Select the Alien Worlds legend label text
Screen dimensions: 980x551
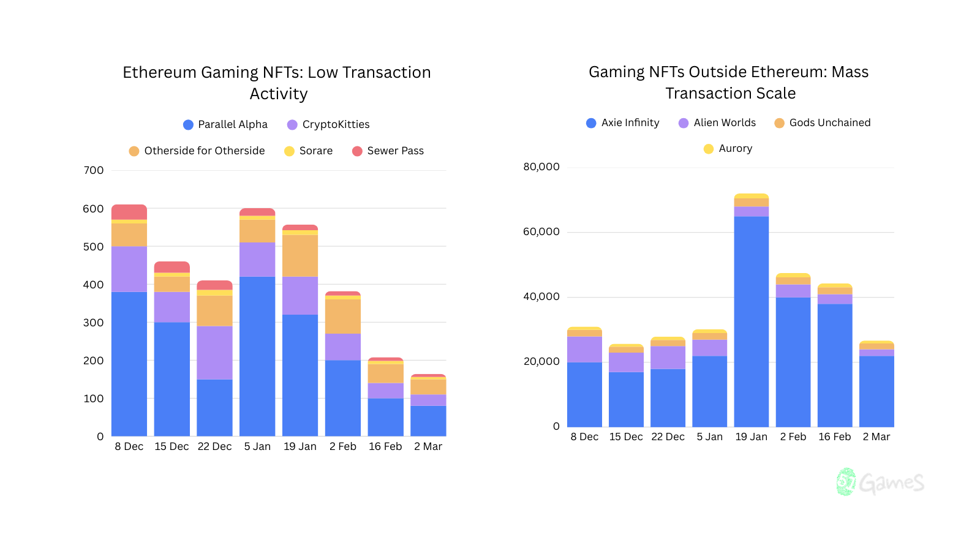(x=725, y=122)
